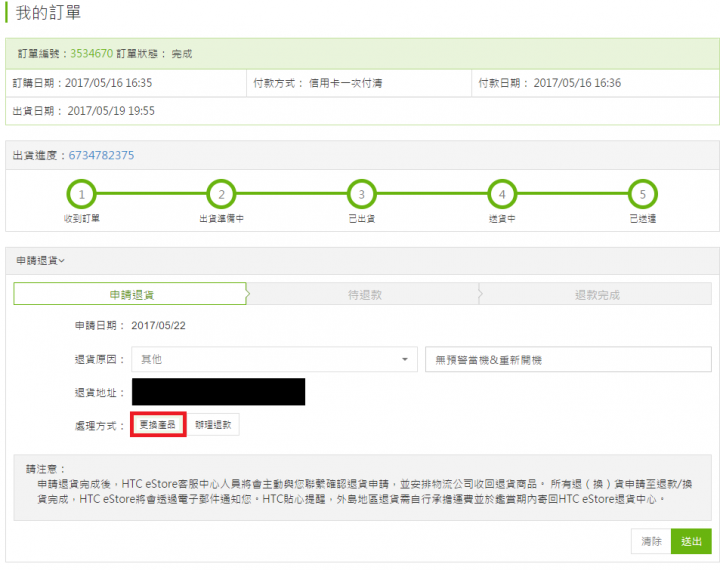
Task: Click the redacted 退貨地址 field
Action: tap(218, 392)
